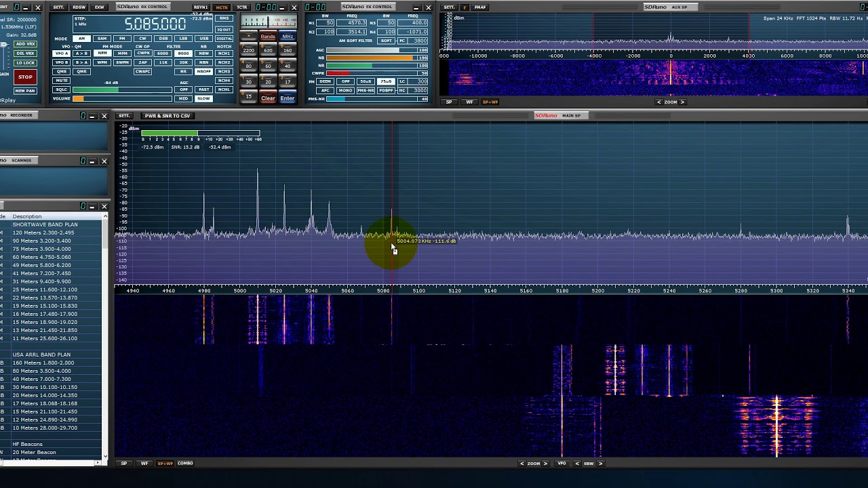Toggle the MUTE button
868x488 pixels.
[61, 81]
